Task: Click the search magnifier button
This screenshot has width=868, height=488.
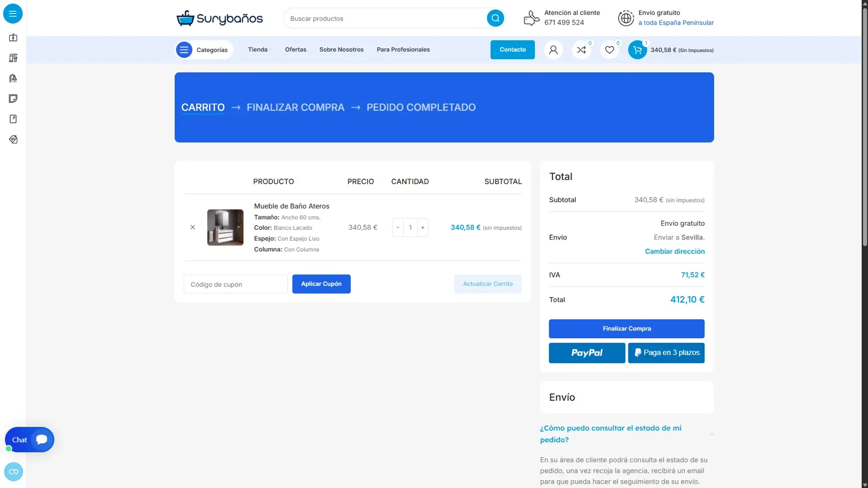Action: [x=495, y=18]
